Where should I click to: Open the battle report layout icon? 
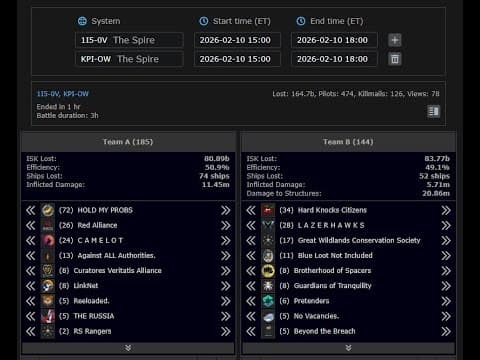tap(433, 111)
